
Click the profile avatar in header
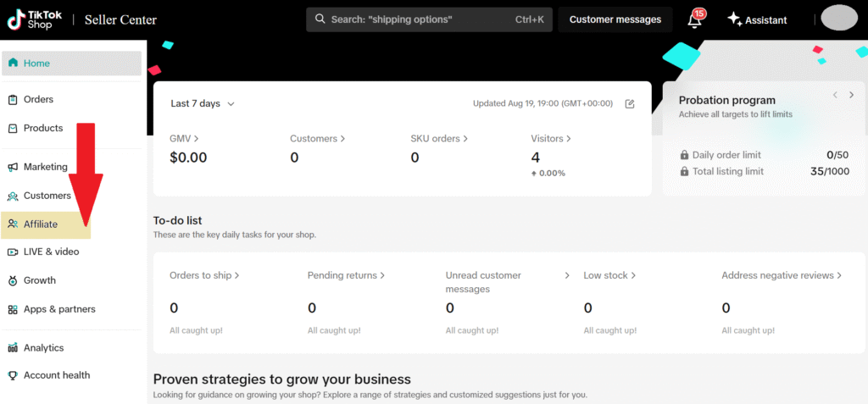[839, 18]
